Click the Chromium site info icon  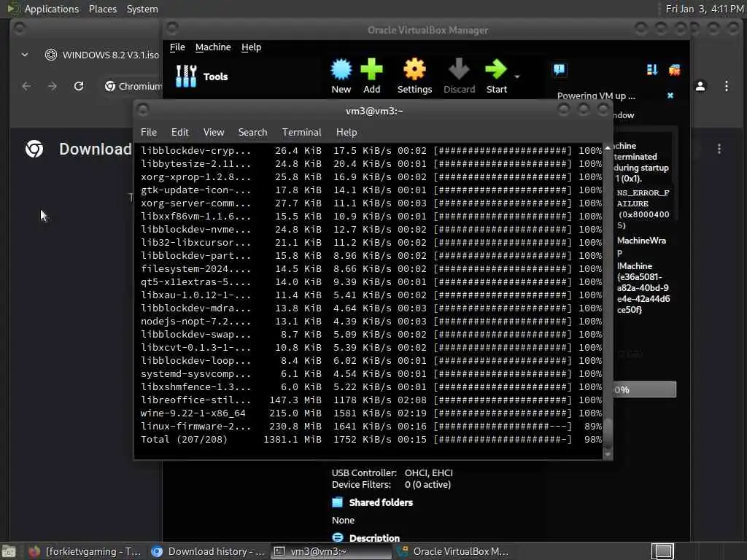[110, 86]
